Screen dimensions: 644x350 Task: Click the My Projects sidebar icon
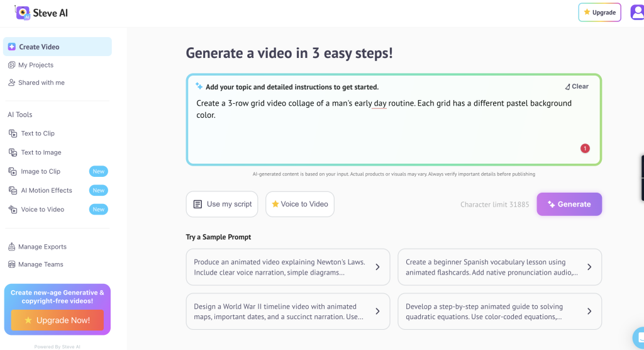(11, 65)
